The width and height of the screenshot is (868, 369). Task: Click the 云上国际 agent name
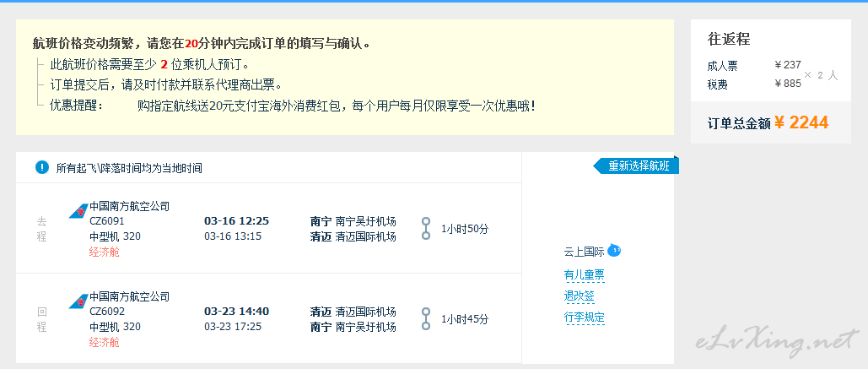coord(584,252)
